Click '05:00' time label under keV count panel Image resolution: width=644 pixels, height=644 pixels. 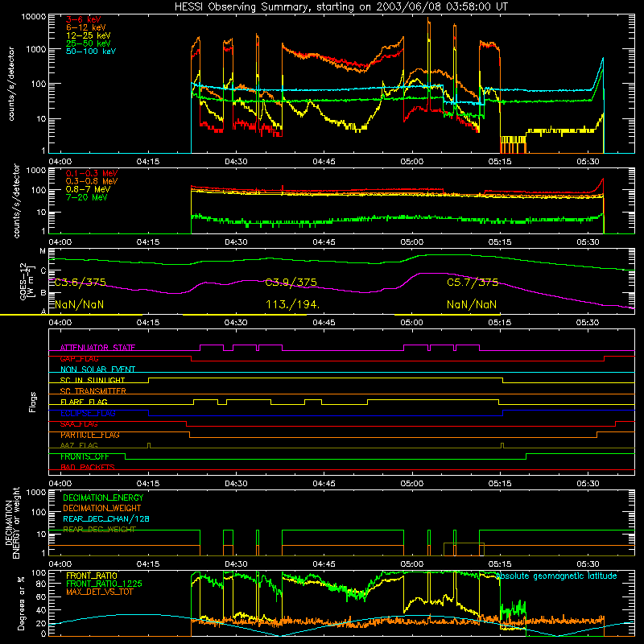point(411,162)
